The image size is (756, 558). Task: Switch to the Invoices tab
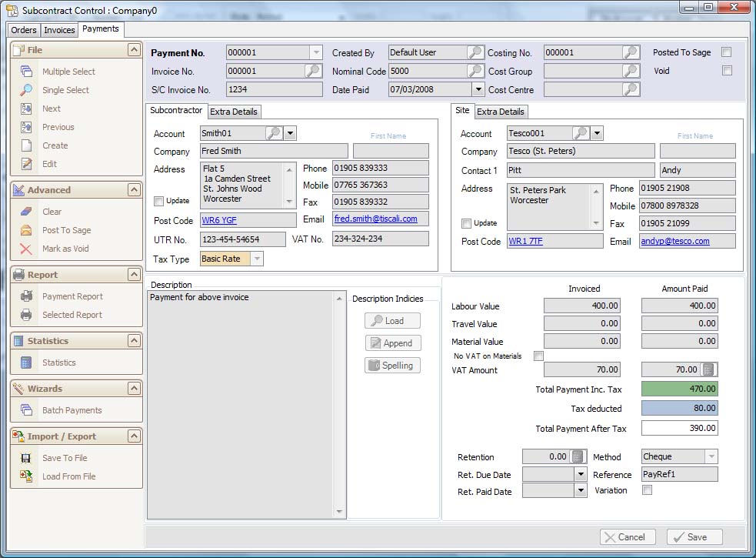[59, 29]
